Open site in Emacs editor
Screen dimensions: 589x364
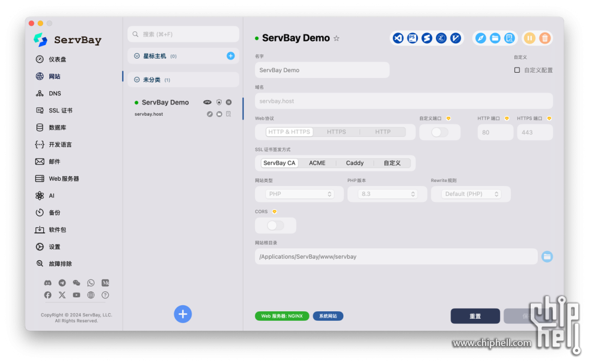click(x=441, y=38)
